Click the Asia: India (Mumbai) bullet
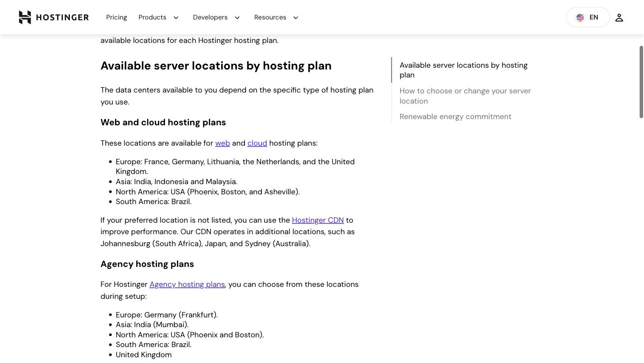Image resolution: width=644 pixels, height=363 pixels. click(152, 324)
